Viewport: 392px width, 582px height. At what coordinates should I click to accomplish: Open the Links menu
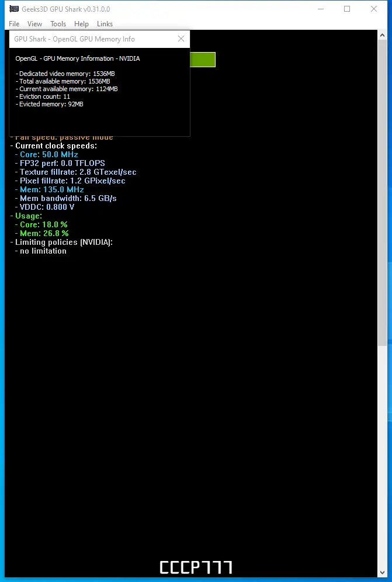[x=105, y=24]
